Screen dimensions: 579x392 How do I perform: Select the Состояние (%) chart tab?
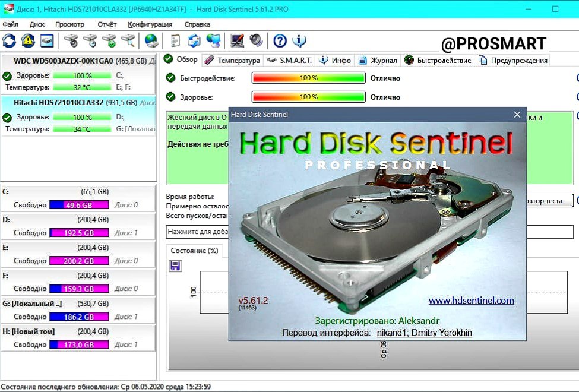(x=194, y=251)
